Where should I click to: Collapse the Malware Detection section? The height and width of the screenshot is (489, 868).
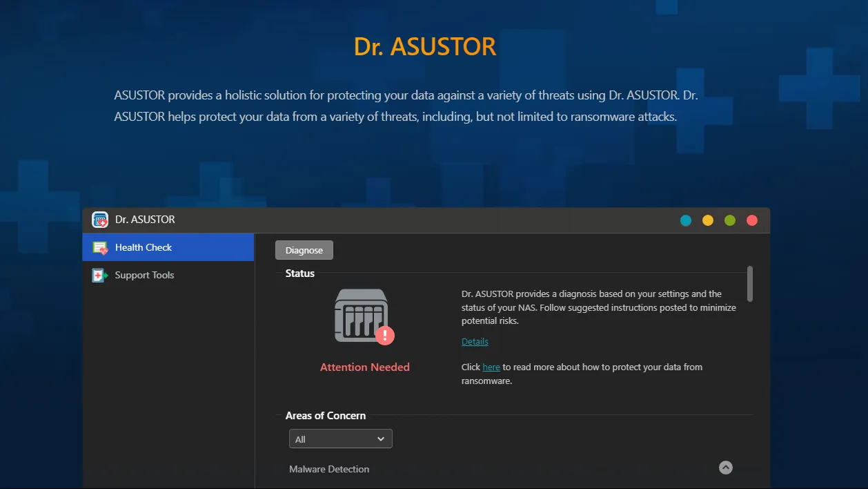coord(725,468)
